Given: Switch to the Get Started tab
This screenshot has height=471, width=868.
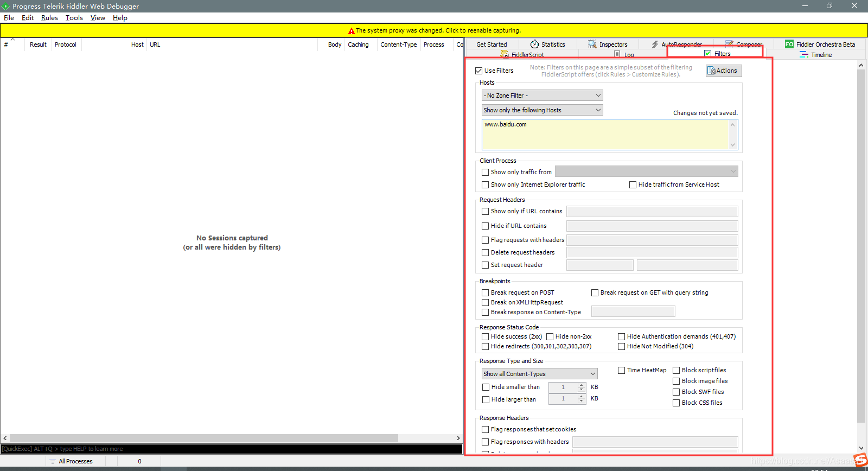Looking at the screenshot, I should point(492,44).
